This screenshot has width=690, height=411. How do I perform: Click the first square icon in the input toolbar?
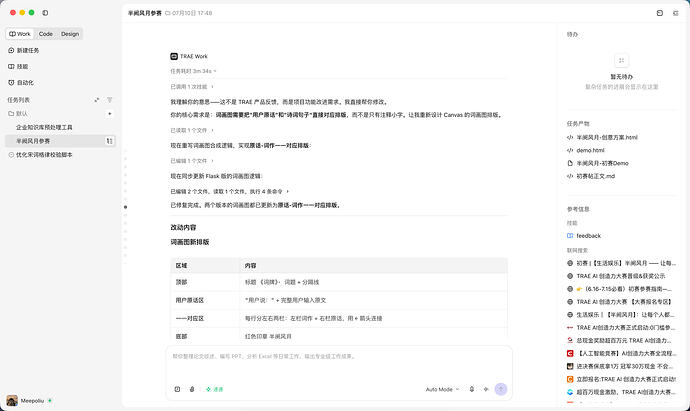coord(177,389)
